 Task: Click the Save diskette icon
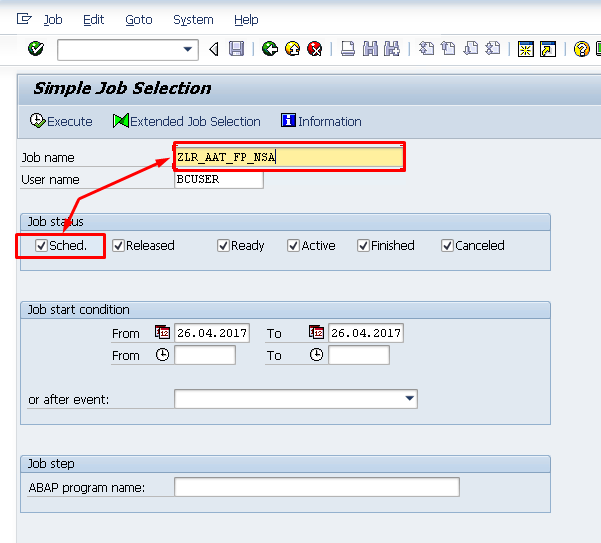236,49
